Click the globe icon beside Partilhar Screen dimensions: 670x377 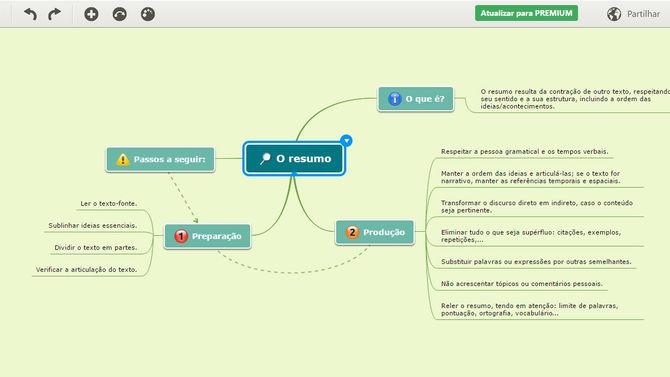click(x=614, y=14)
